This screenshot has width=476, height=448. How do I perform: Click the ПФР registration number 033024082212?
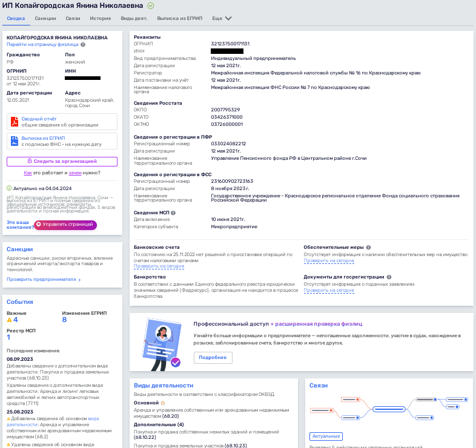coord(228,144)
